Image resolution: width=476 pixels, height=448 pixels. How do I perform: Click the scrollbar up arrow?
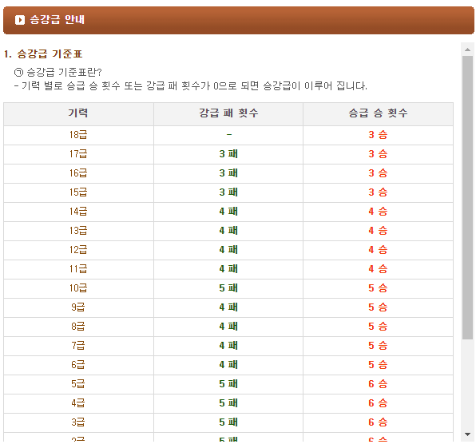coord(467,50)
